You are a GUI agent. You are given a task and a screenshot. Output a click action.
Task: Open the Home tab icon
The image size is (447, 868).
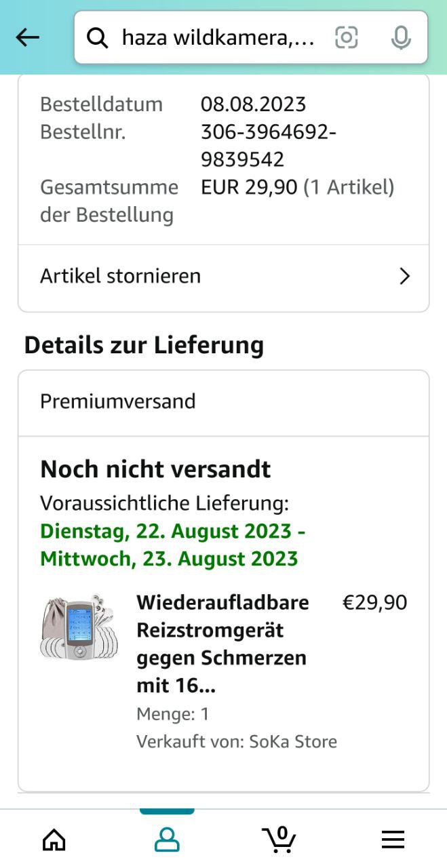(54, 840)
